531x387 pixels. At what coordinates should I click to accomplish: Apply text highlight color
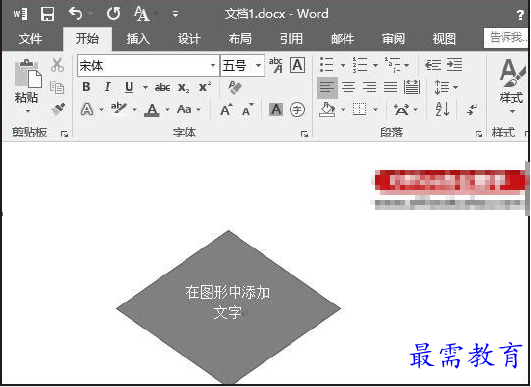point(119,109)
